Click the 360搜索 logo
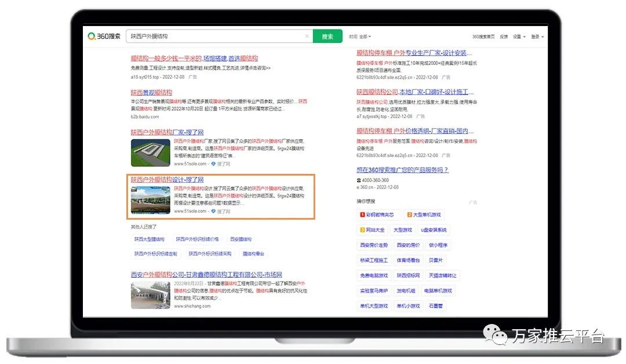Screen dimensions: 626x364 [104, 37]
